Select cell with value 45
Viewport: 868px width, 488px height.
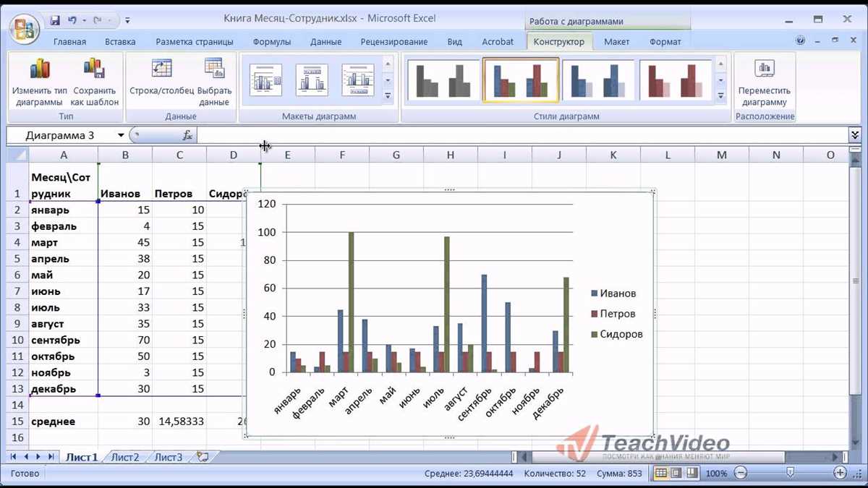(125, 242)
